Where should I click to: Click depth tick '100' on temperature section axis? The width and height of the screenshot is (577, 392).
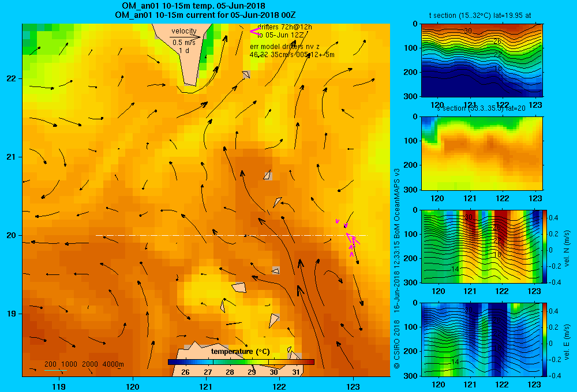coord(410,48)
